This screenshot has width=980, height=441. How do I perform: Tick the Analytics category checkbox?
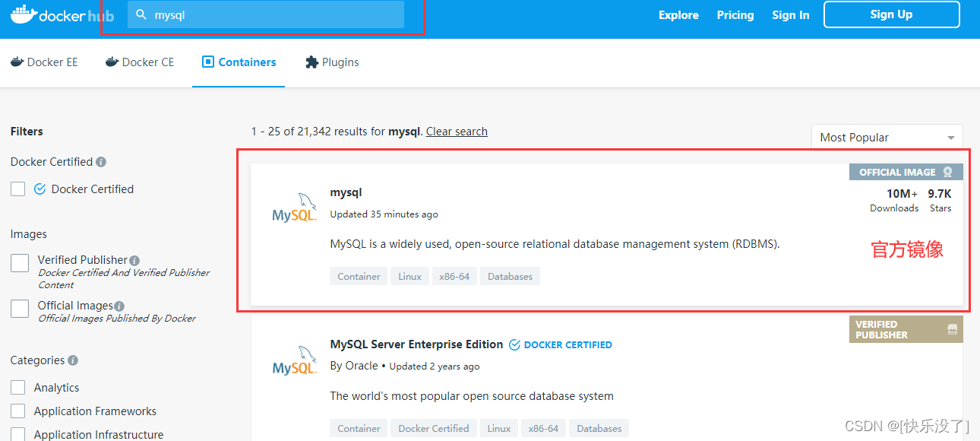tap(18, 388)
